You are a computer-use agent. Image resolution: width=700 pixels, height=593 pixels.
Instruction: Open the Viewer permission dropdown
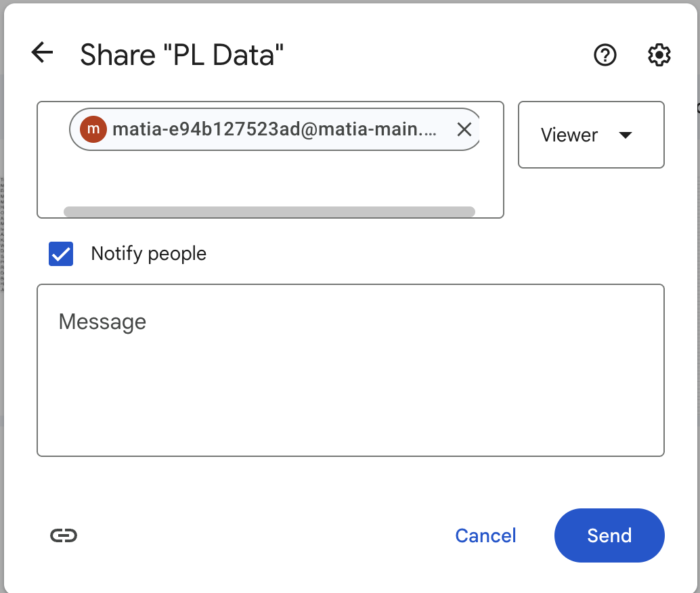tap(590, 135)
